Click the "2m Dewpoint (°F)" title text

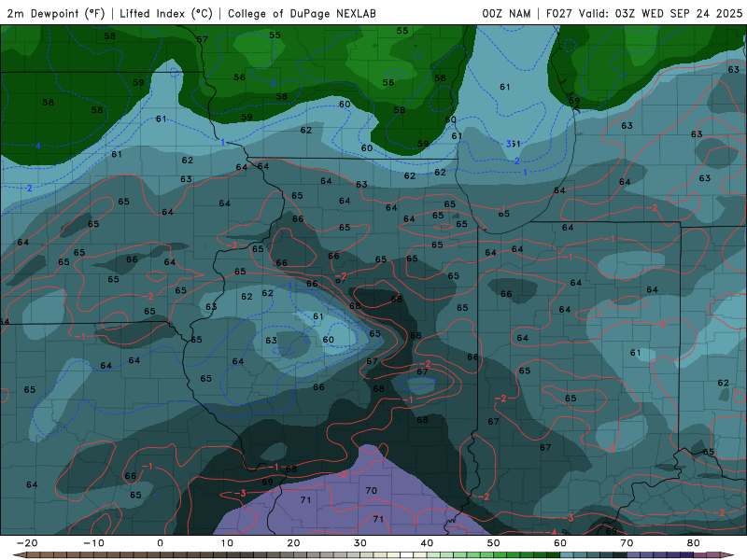pyautogui.click(x=56, y=13)
